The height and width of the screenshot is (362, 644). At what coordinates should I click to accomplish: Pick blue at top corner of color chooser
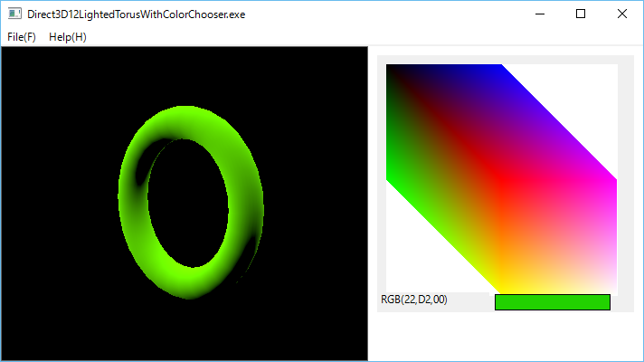[499, 66]
